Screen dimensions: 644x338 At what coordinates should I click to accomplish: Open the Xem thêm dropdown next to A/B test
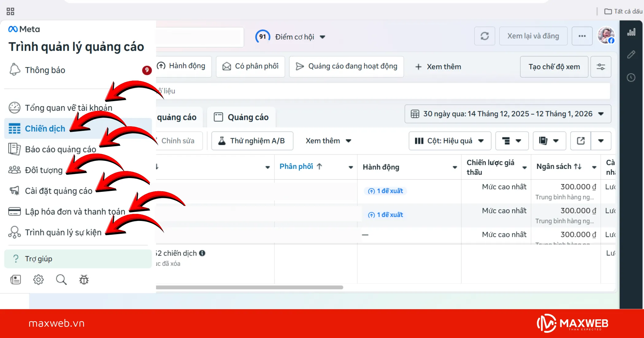click(328, 141)
